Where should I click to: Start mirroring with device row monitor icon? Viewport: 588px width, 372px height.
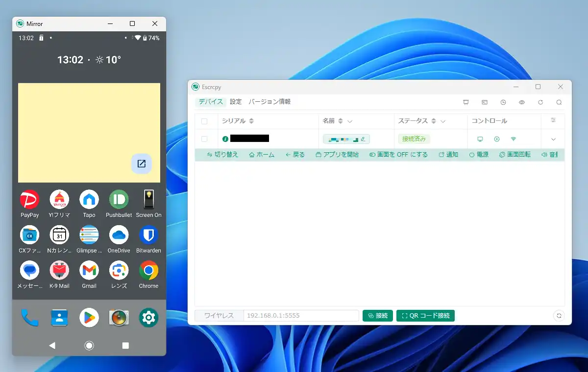[480, 139]
